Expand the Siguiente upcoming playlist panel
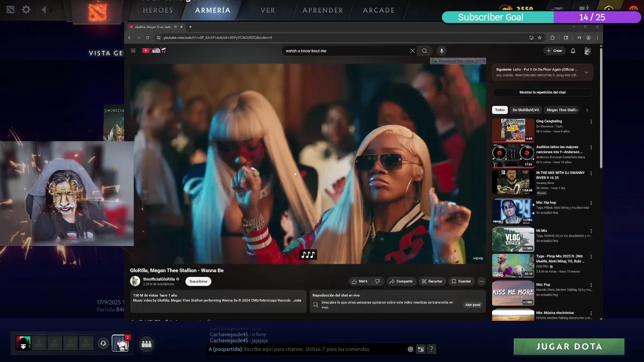The height and width of the screenshot is (362, 644). [586, 72]
